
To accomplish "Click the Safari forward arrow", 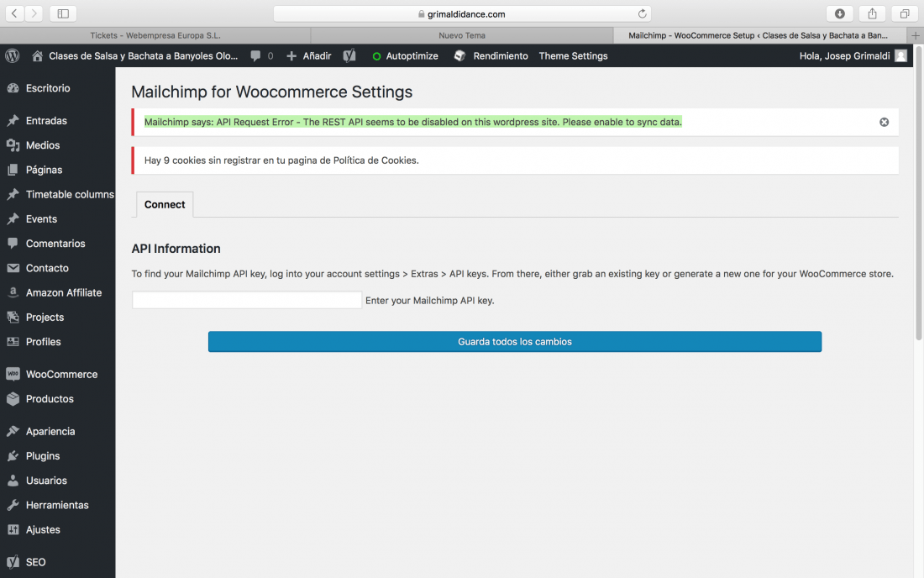I will coord(34,13).
